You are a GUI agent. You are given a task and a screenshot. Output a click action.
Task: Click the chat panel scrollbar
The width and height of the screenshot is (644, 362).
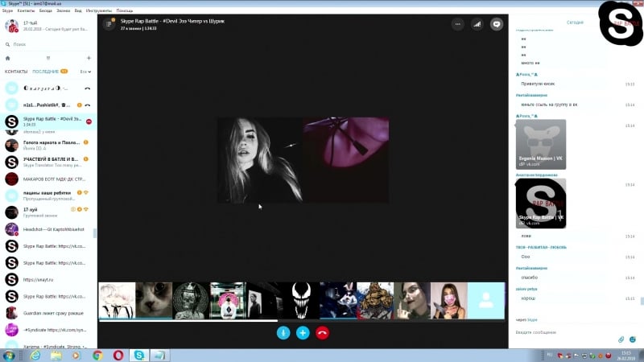[642, 300]
